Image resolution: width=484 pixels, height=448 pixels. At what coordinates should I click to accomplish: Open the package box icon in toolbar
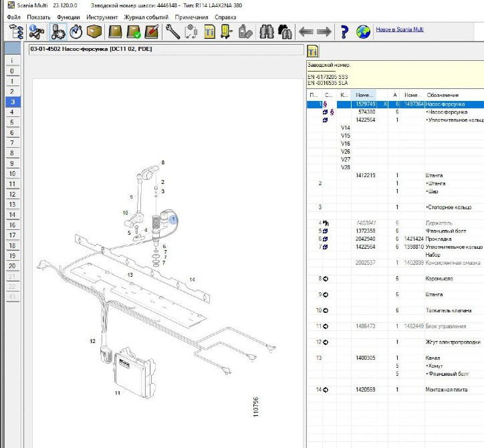click(x=94, y=31)
